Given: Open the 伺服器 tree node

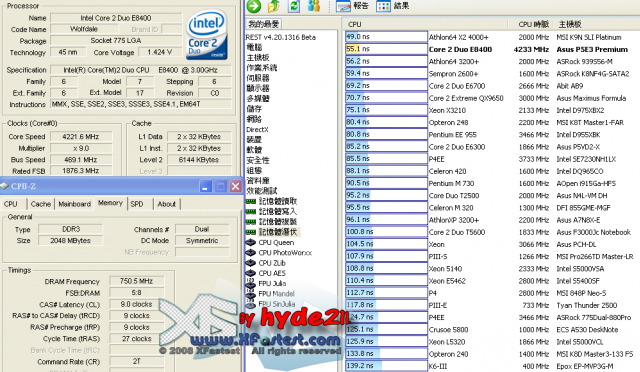Looking at the screenshot, I should coord(258,78).
